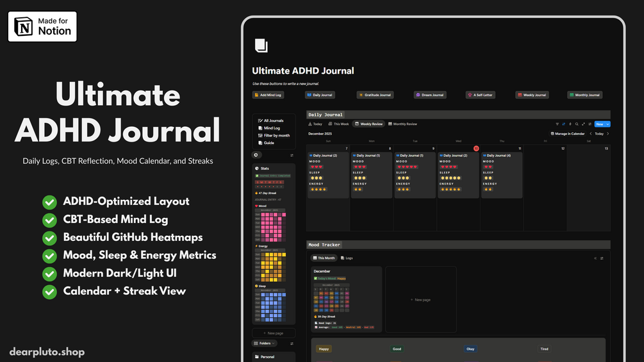Click New page under the Stats panel

tap(274, 333)
